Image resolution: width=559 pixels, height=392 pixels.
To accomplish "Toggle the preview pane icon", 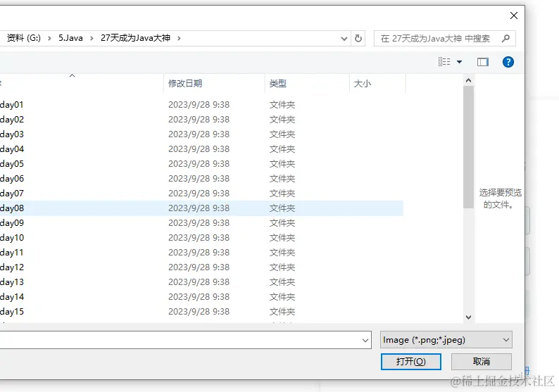I will tap(482, 62).
